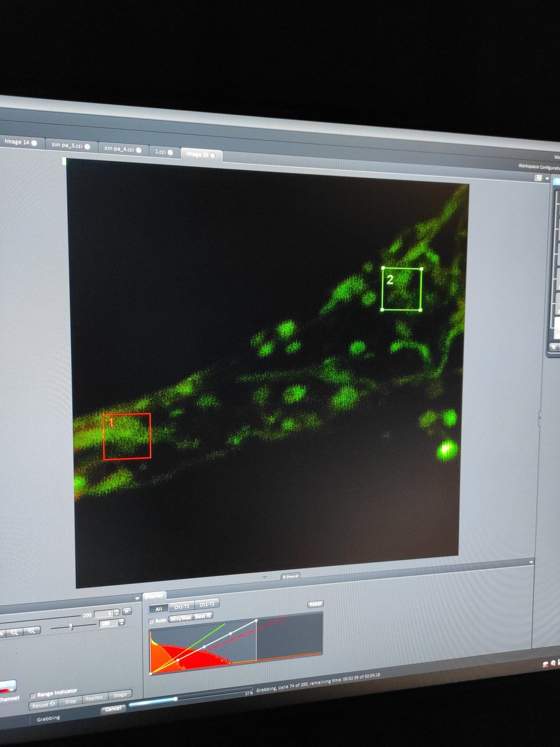Close the 1.czi tab
The height and width of the screenshot is (747, 560).
[170, 152]
